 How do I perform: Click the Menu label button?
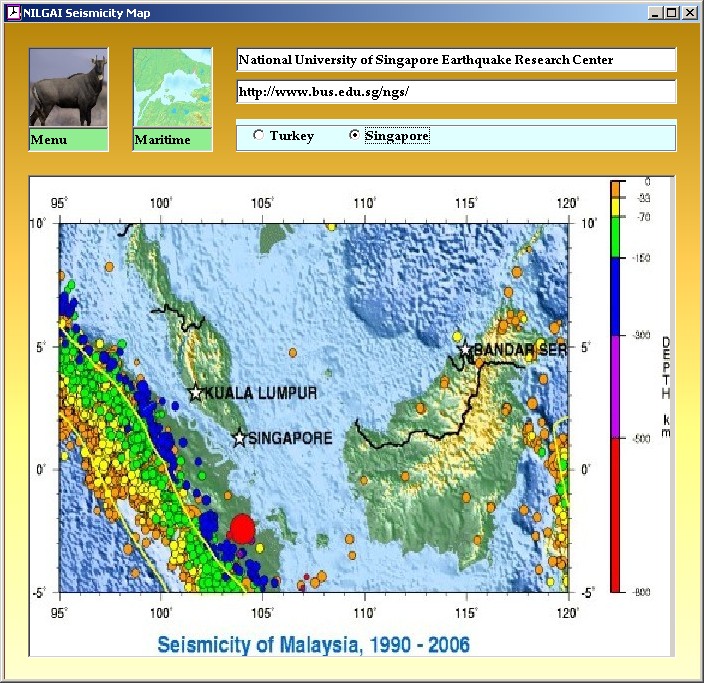(68, 140)
